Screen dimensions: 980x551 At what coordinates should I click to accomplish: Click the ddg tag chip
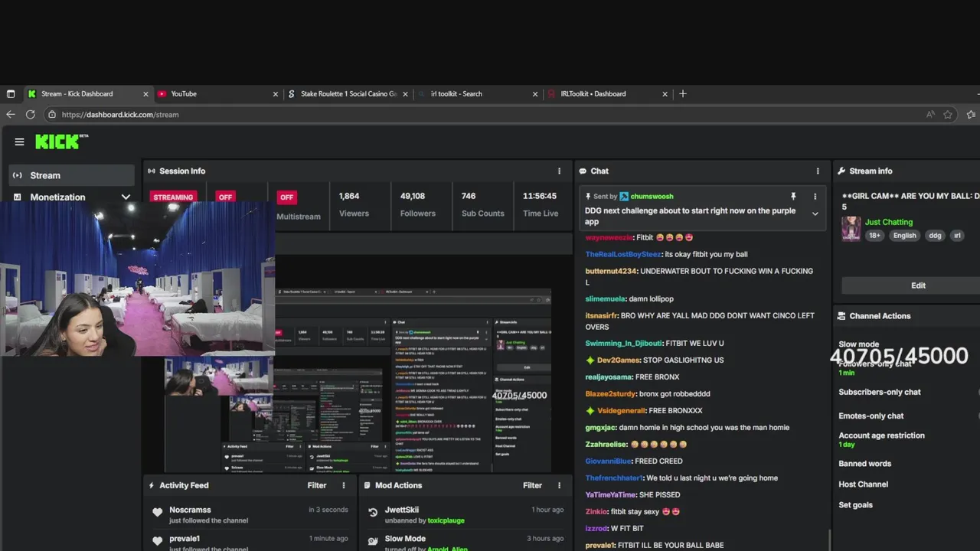point(935,236)
